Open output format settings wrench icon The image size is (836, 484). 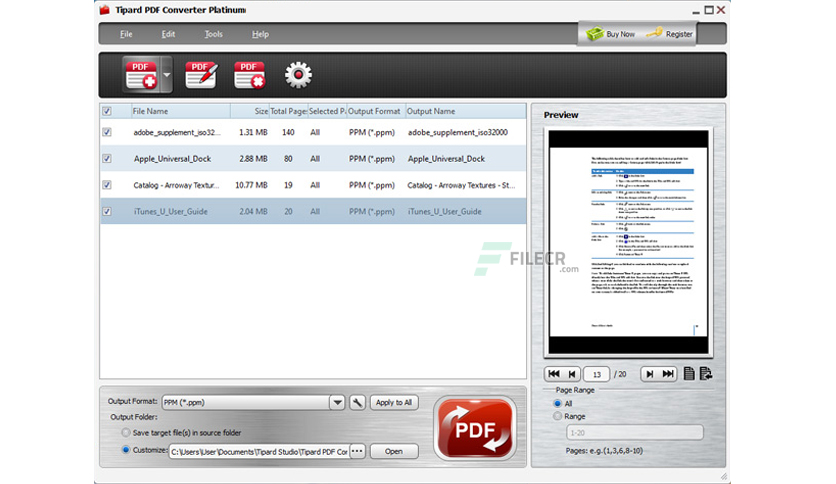(x=357, y=402)
